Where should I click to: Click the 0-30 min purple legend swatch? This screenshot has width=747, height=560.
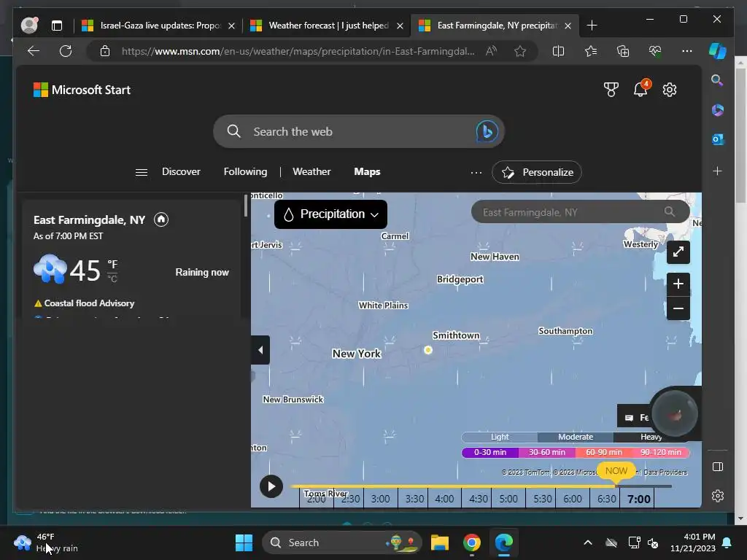[489, 452]
